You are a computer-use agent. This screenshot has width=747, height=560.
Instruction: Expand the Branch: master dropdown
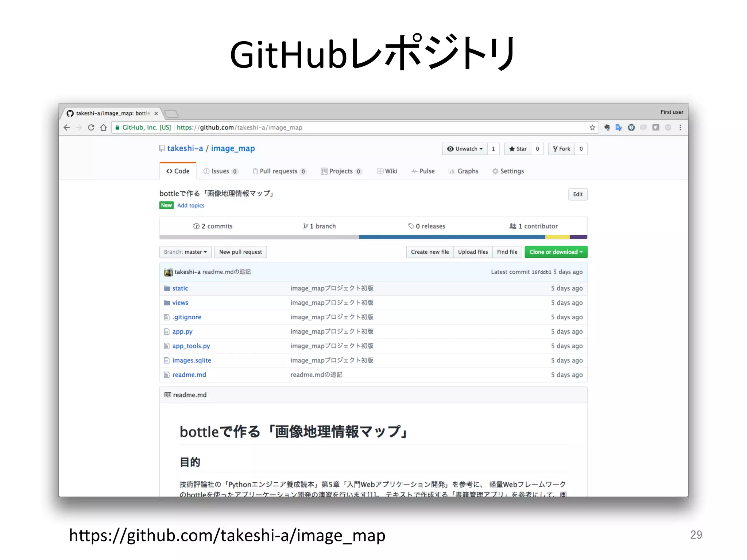(x=185, y=252)
